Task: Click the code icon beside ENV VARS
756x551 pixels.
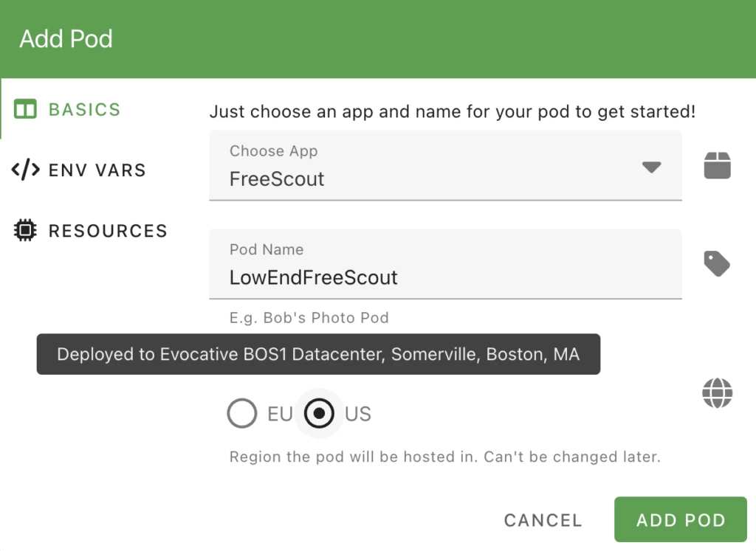Action: tap(24, 170)
